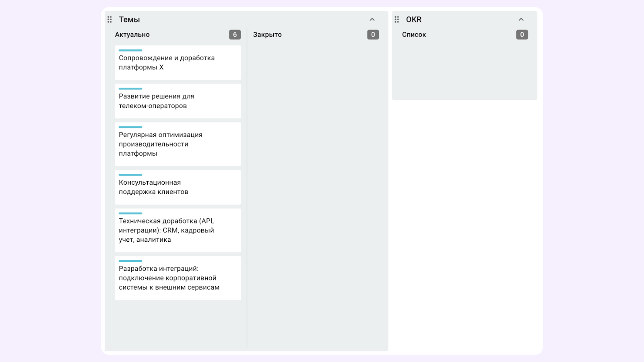
Task: Open card Сопровождение и доработка платформы X
Action: (x=178, y=63)
